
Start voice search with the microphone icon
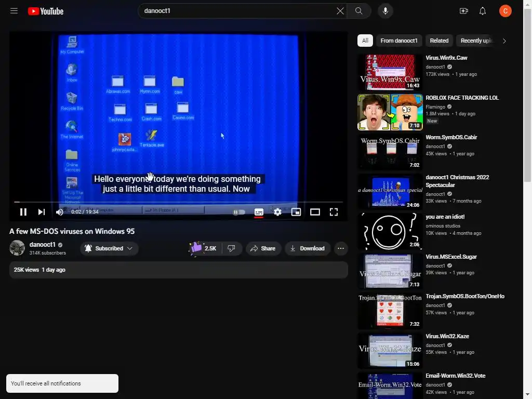tap(385, 11)
